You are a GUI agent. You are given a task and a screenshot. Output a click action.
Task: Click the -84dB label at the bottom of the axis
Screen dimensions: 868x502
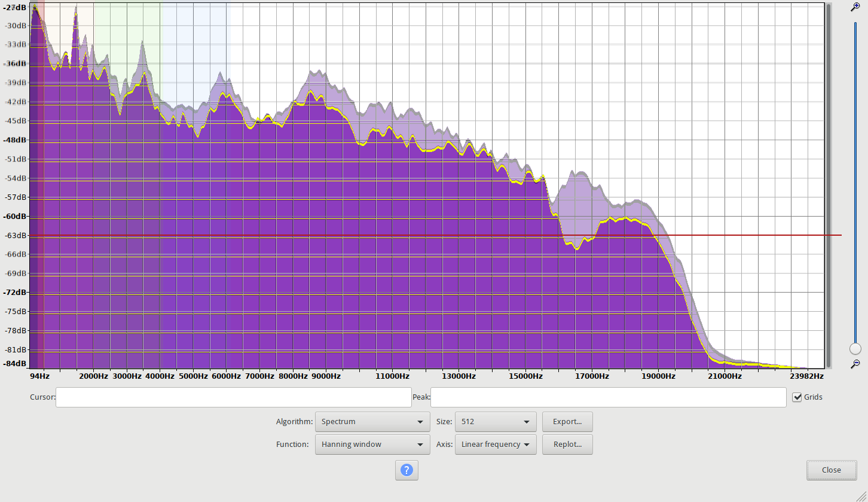pyautogui.click(x=15, y=364)
